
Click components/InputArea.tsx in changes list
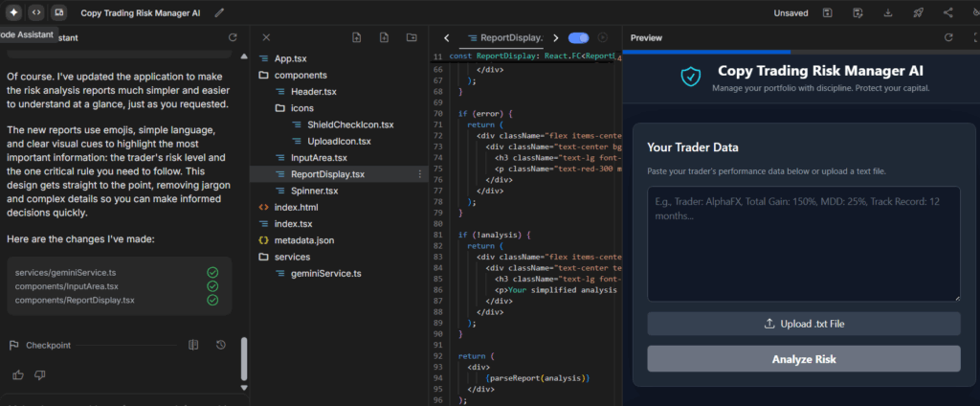[x=67, y=286]
